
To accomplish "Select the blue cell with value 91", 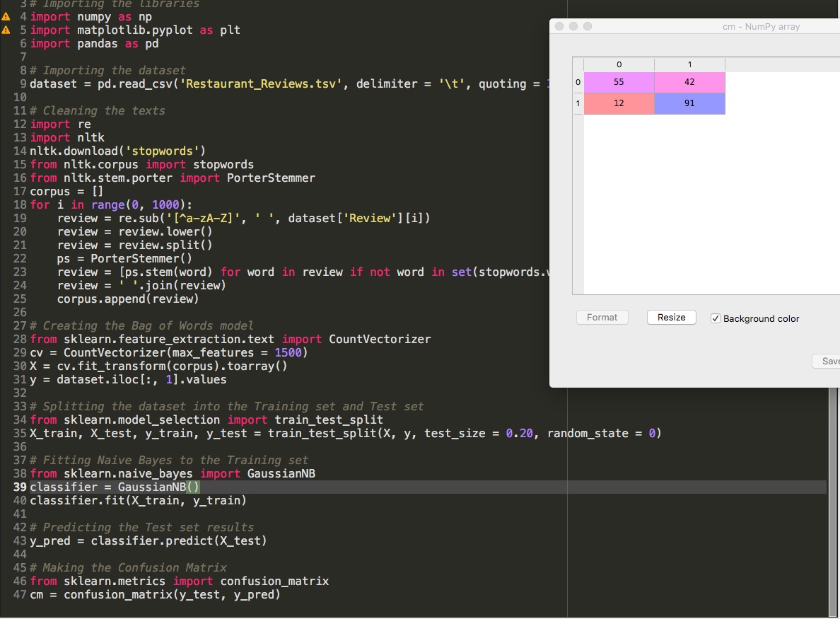I will tap(689, 103).
